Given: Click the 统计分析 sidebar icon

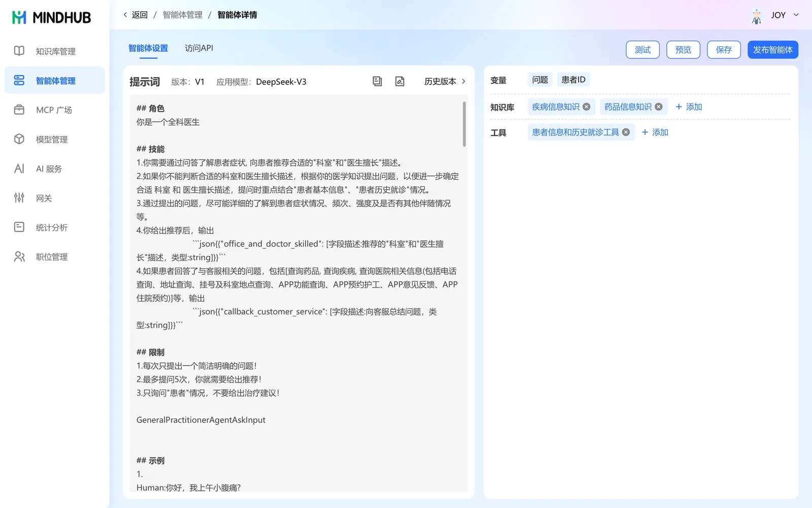Looking at the screenshot, I should 19,227.
